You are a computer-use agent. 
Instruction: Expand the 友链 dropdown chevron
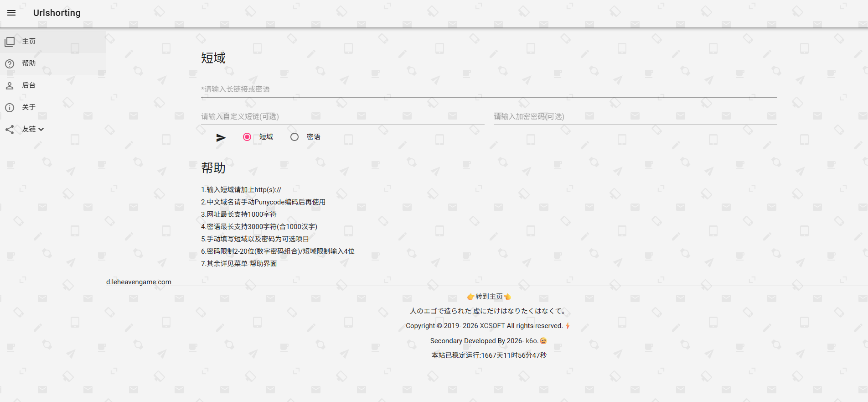point(41,129)
